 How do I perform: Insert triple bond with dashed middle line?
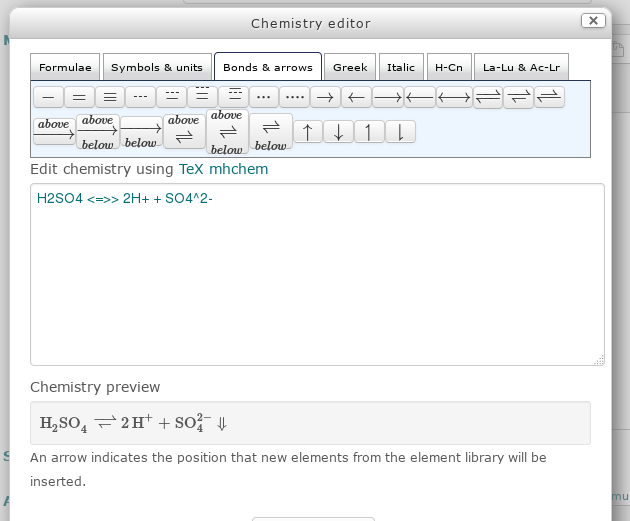click(234, 97)
